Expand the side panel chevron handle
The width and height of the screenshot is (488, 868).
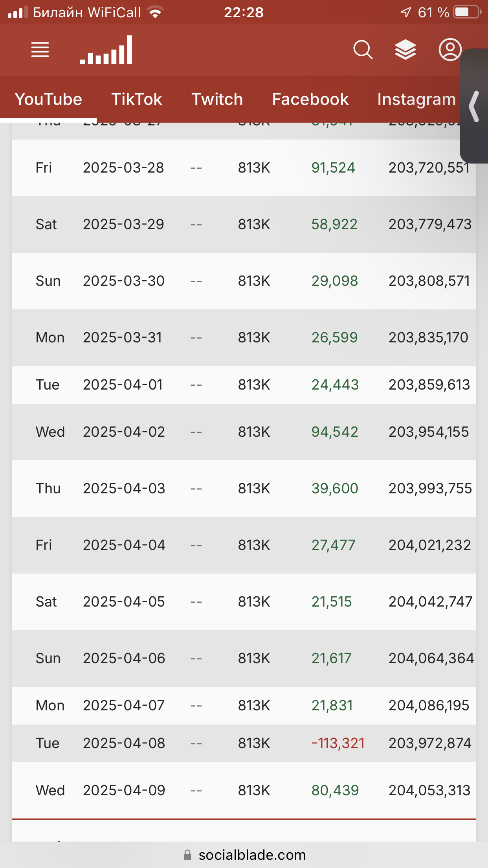474,106
